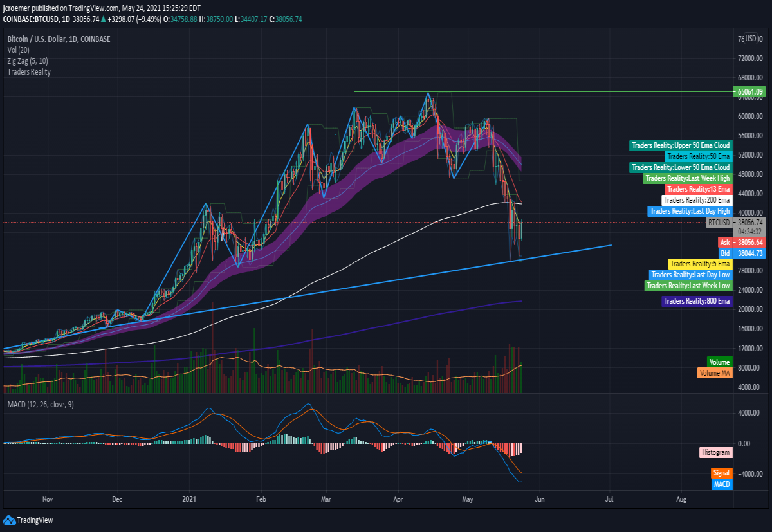Click the yellow 5 Ema label
The width and height of the screenshot is (772, 532).
click(x=700, y=264)
